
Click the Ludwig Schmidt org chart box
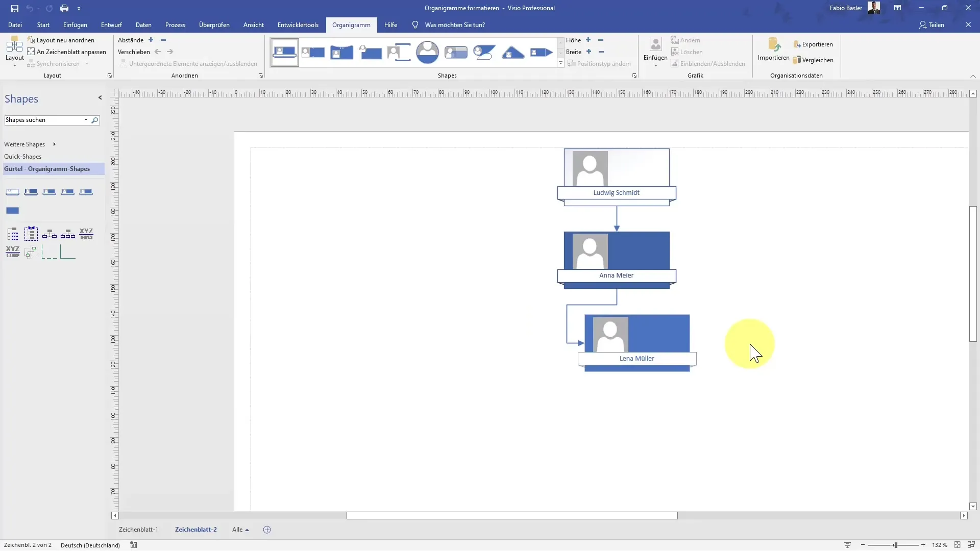pos(617,178)
